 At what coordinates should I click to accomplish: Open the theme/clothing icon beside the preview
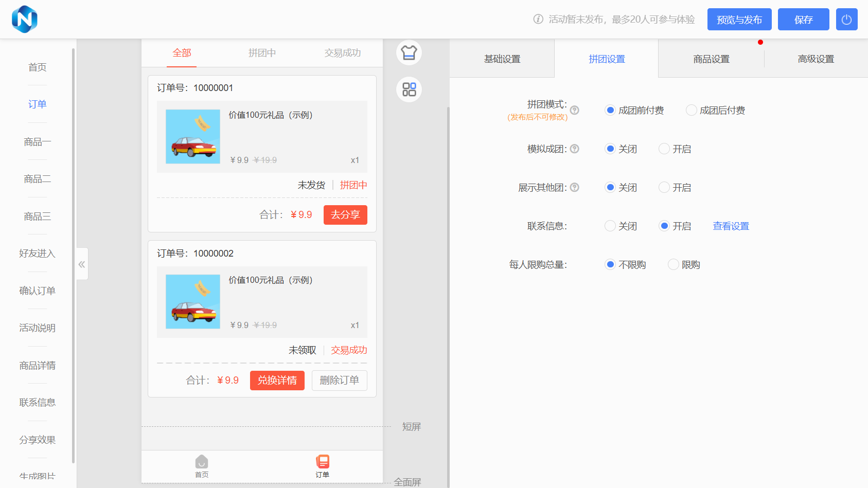409,52
